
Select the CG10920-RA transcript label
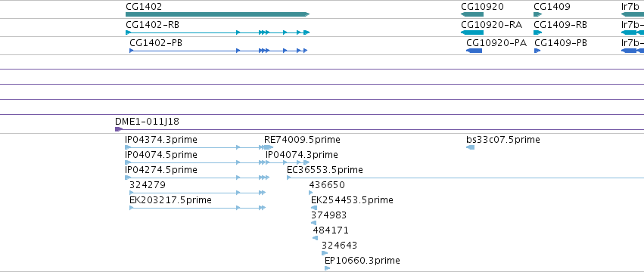coord(491,25)
